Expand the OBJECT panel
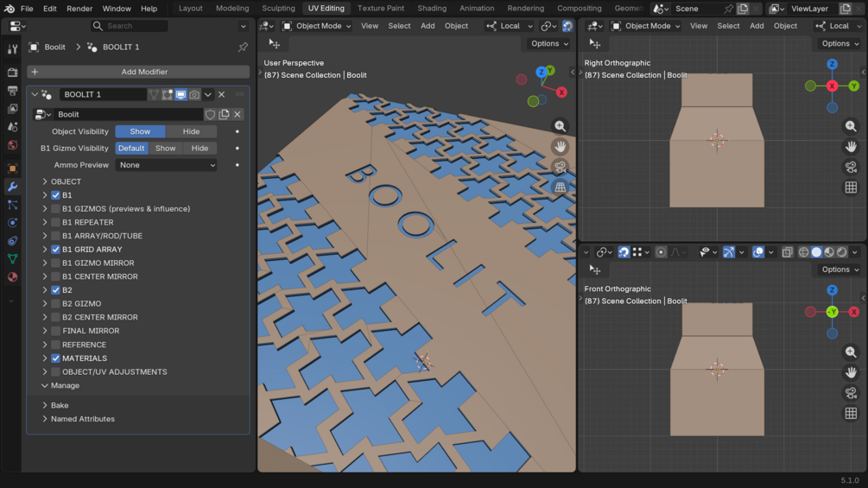This screenshot has height=488, width=868. pos(45,181)
